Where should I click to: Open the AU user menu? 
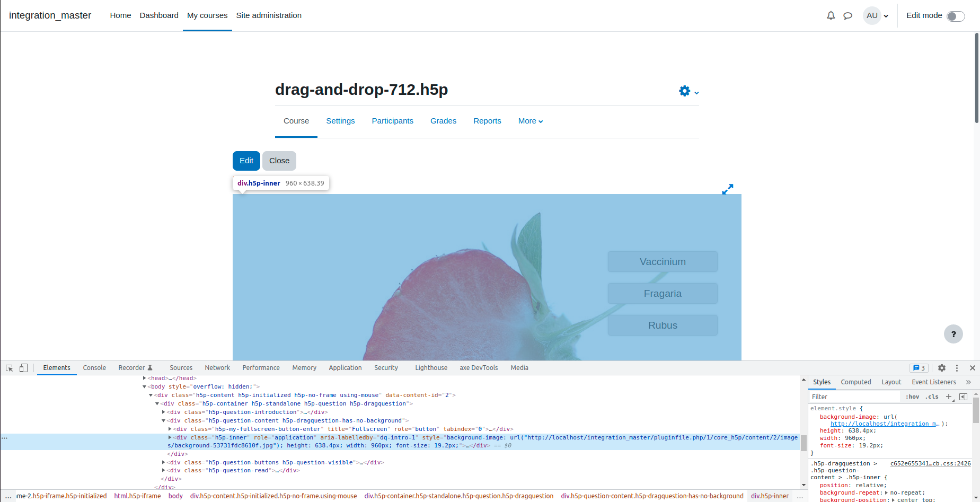pos(876,15)
